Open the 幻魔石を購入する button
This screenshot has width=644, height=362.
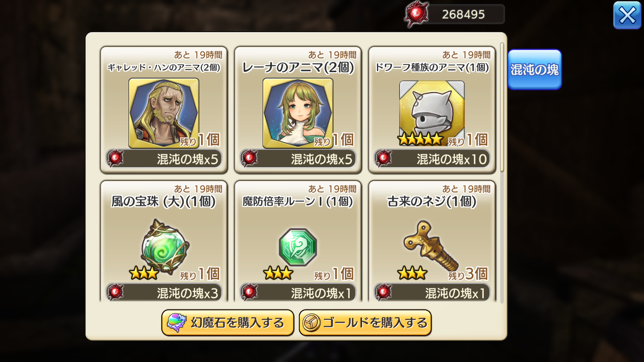(228, 323)
